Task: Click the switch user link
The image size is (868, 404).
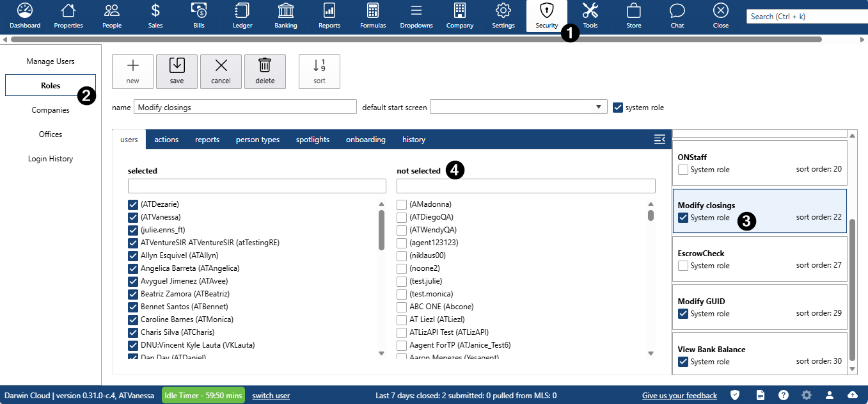Action: click(x=271, y=396)
